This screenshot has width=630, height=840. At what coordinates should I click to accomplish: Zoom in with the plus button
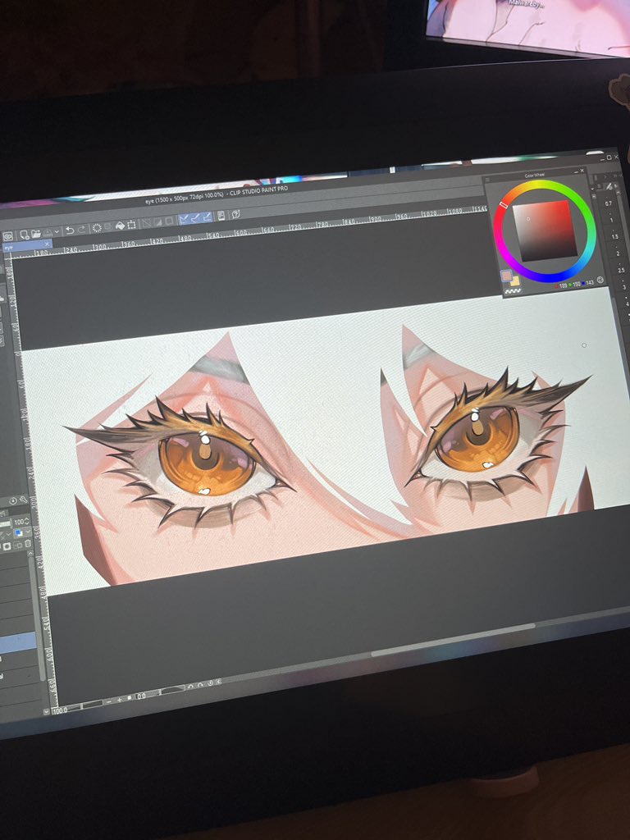(x=120, y=701)
